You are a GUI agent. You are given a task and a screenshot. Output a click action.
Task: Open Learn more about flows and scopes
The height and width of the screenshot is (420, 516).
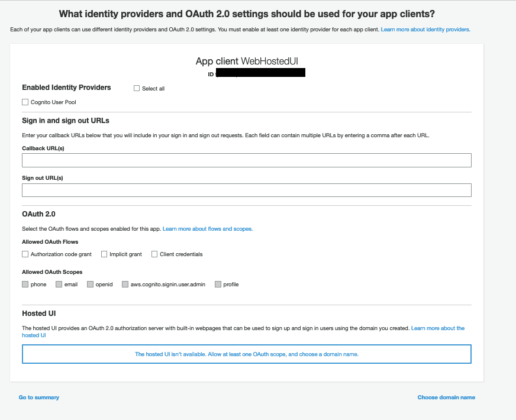208,229
